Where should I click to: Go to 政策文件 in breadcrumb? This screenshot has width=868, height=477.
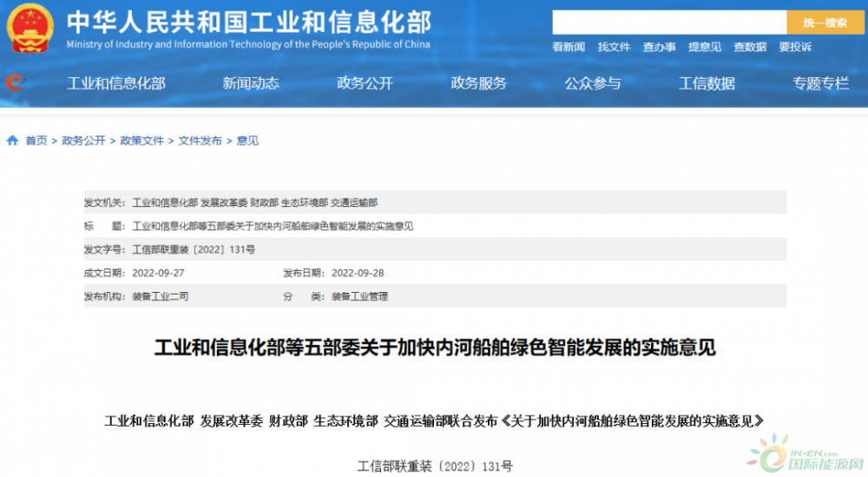click(x=141, y=141)
